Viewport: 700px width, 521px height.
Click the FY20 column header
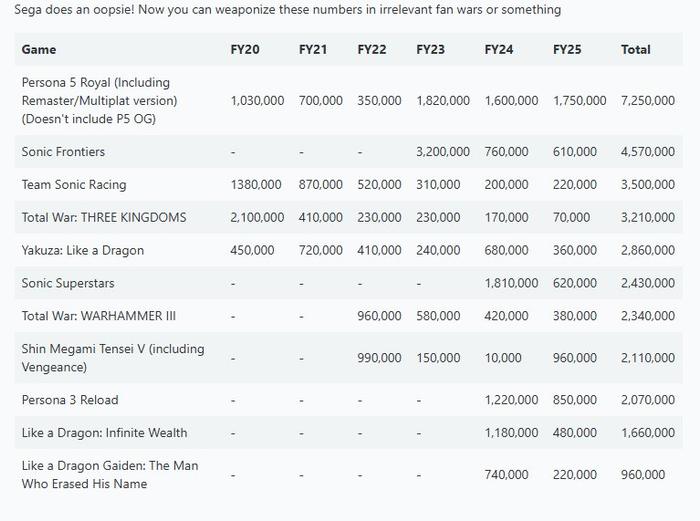(x=245, y=49)
